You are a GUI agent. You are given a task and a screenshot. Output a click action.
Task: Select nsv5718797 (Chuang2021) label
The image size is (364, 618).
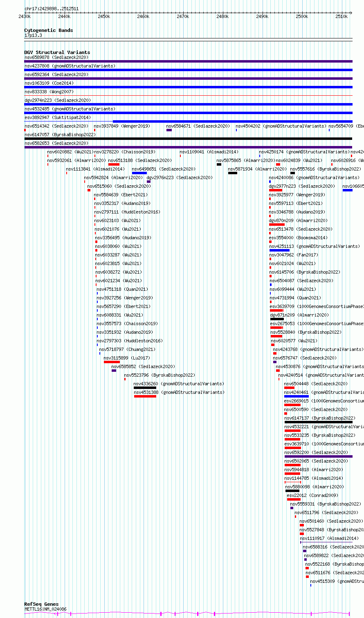[x=128, y=350]
